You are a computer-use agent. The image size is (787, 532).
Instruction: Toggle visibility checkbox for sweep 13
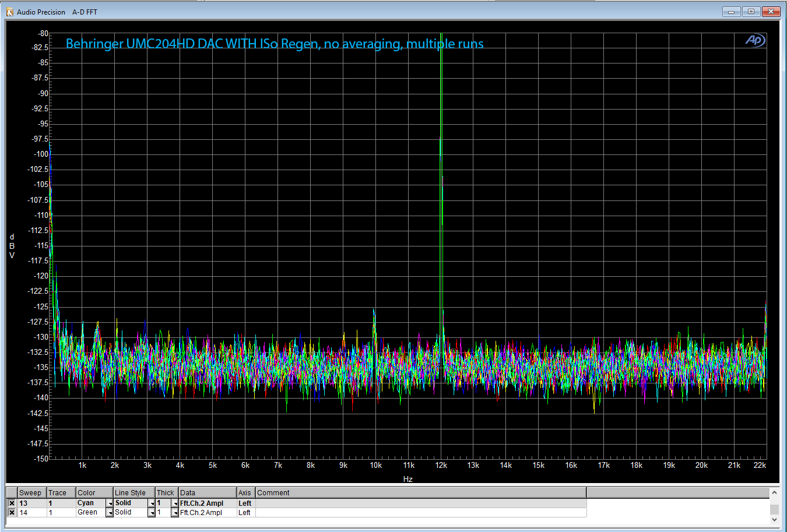click(12, 503)
